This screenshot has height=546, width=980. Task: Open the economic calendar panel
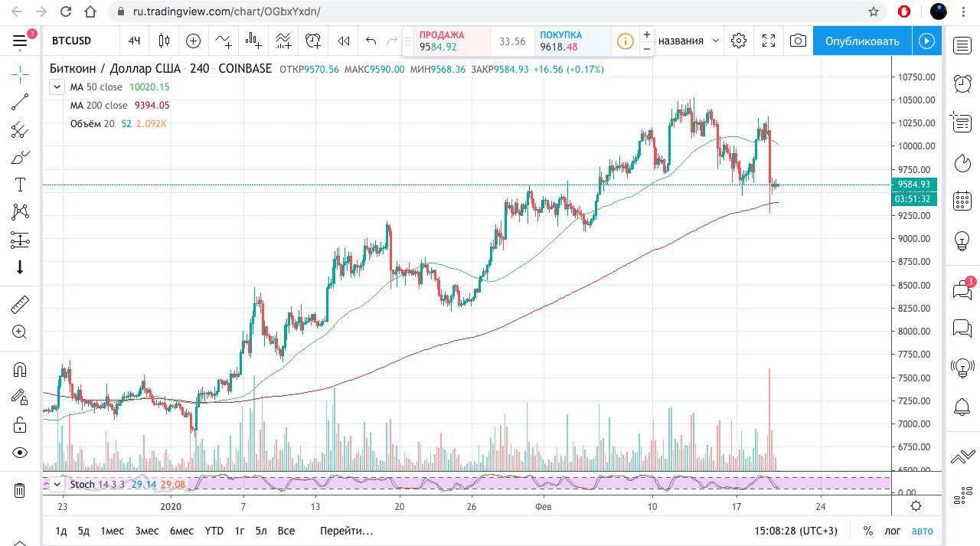click(x=962, y=201)
